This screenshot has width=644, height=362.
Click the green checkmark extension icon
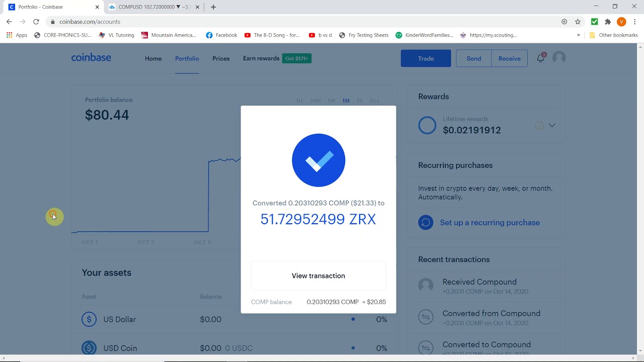pyautogui.click(x=594, y=22)
